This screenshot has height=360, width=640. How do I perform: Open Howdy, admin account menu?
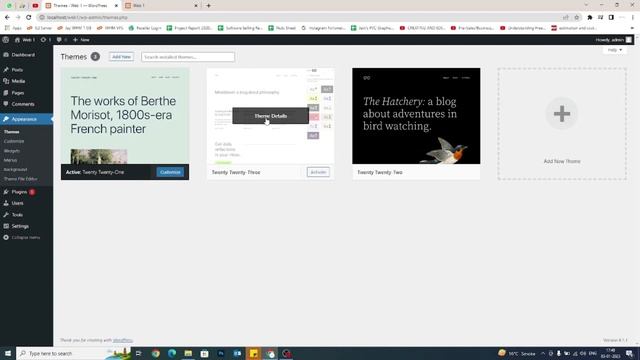click(613, 40)
